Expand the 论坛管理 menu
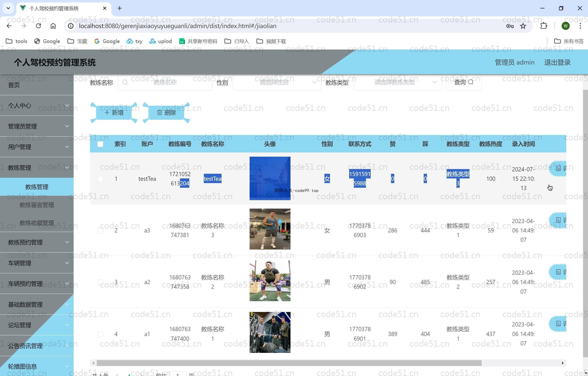Viewport: 588px width, 376px height. pyautogui.click(x=37, y=325)
